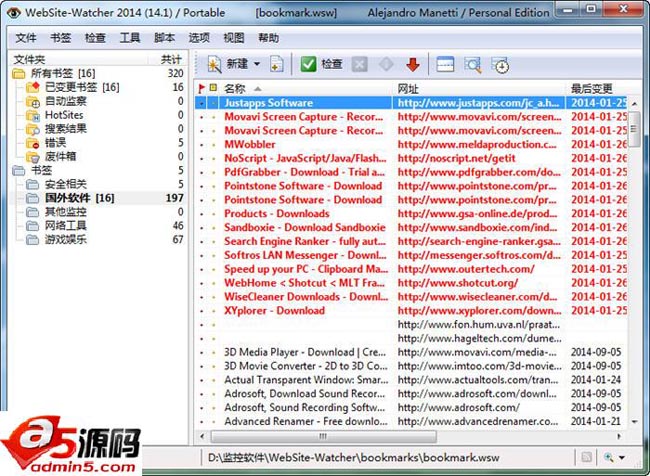Open the status bar zoom dropdown arrow
Viewport: 650px width, 476px height.
(621, 458)
